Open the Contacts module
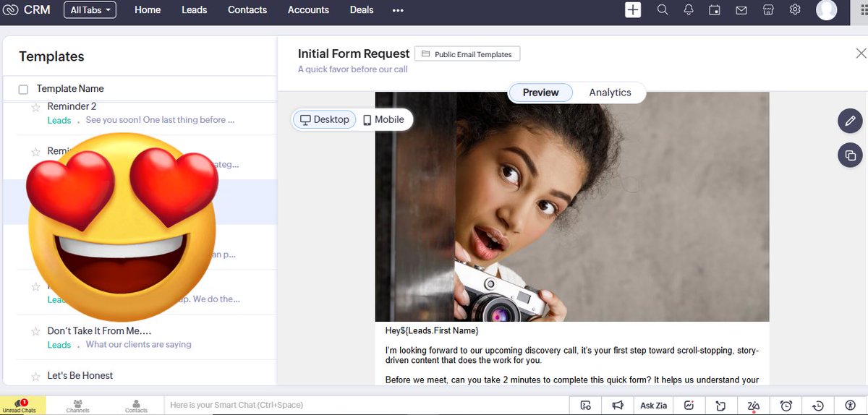Image resolution: width=868 pixels, height=415 pixels. [247, 10]
